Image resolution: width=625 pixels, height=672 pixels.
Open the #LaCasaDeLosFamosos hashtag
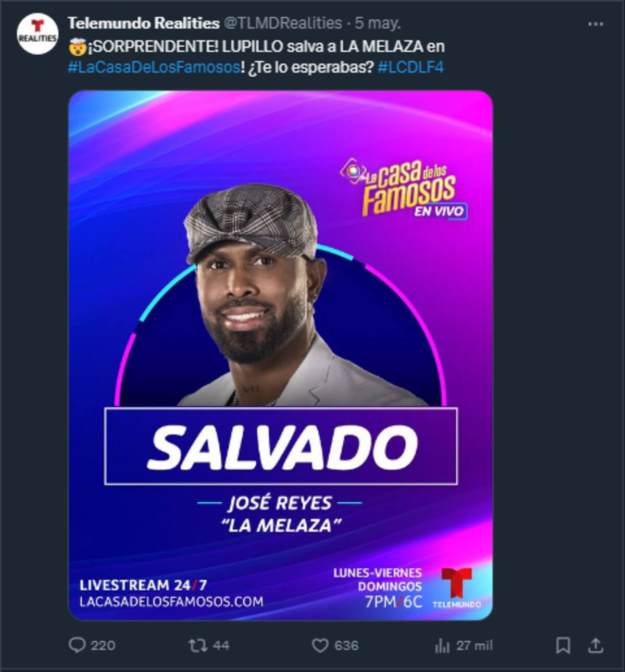pyautogui.click(x=154, y=67)
